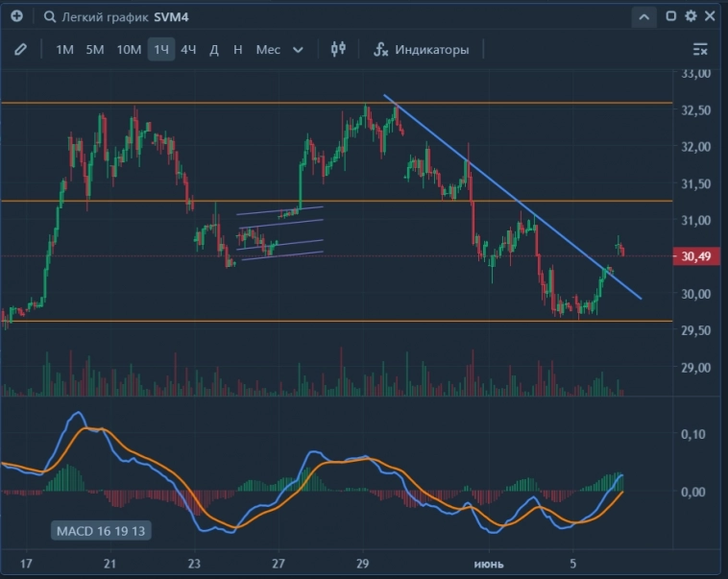Select the 4Ч timeframe

click(188, 49)
